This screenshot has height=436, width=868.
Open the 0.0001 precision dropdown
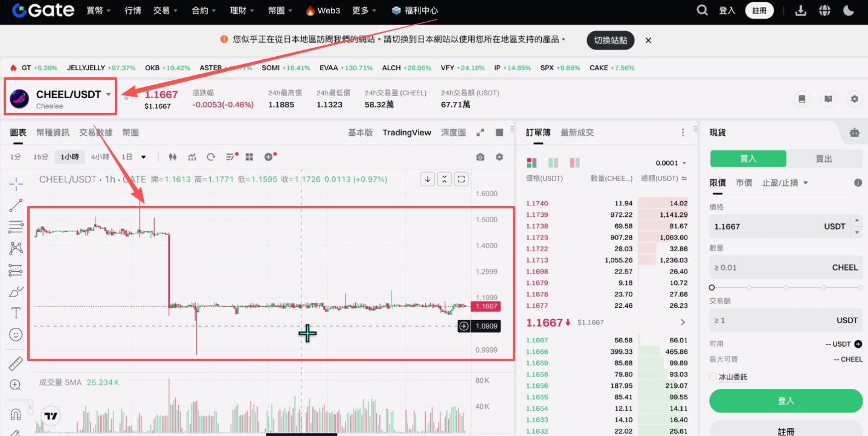(x=666, y=163)
